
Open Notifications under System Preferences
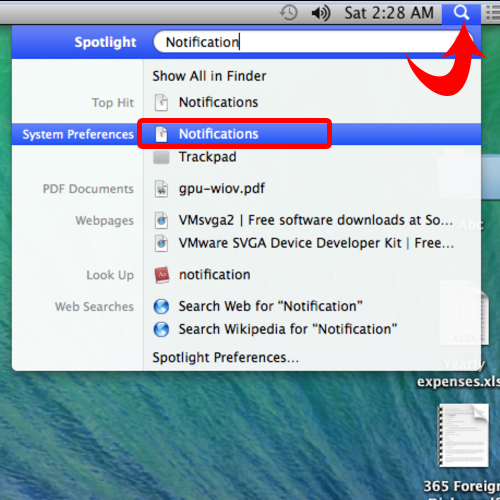(x=218, y=134)
